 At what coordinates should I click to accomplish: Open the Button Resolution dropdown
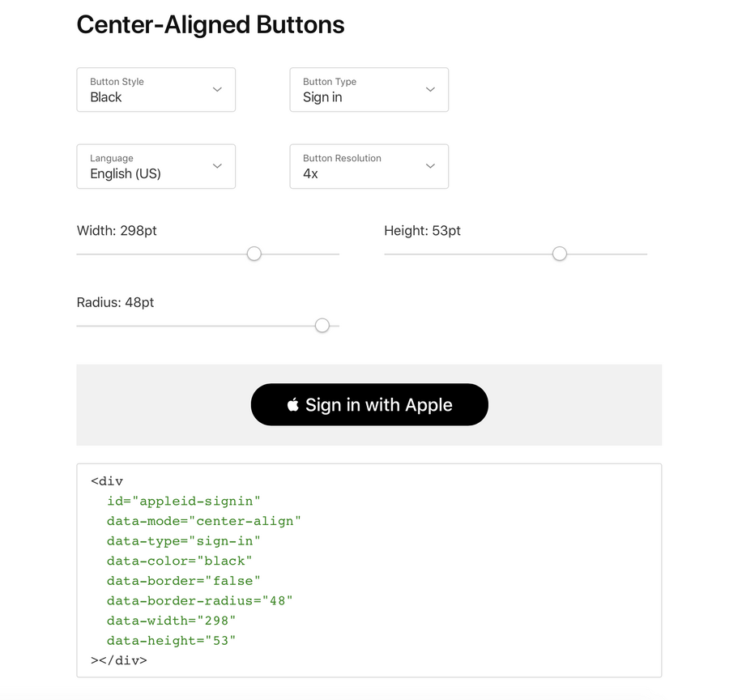click(369, 167)
